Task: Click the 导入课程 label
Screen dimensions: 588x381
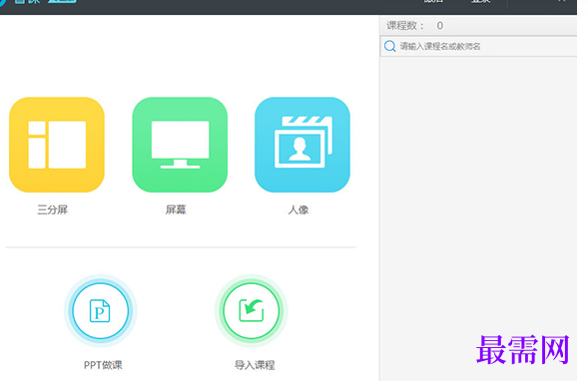Action: pos(255,365)
